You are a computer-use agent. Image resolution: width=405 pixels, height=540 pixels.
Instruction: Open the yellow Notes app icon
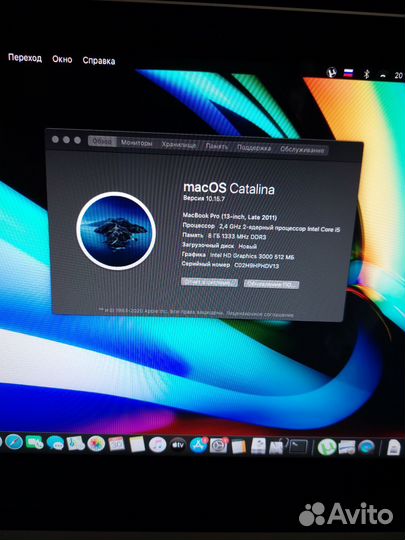click(137, 444)
